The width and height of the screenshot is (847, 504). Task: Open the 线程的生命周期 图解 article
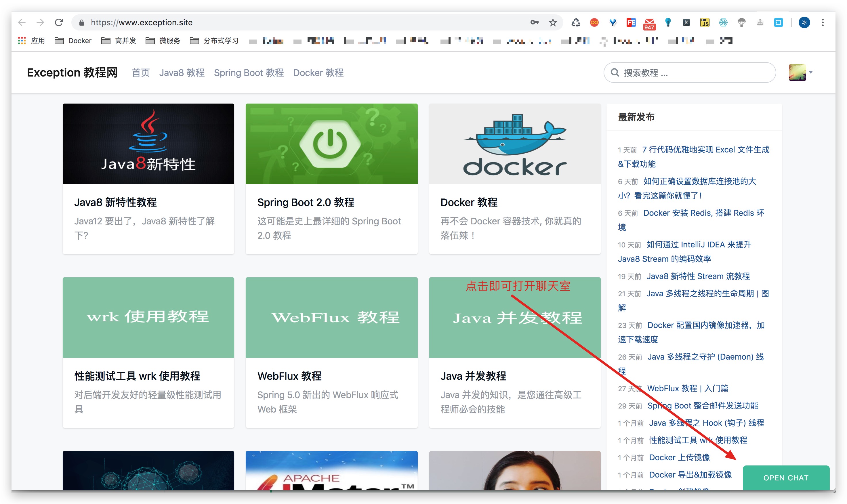coord(707,293)
